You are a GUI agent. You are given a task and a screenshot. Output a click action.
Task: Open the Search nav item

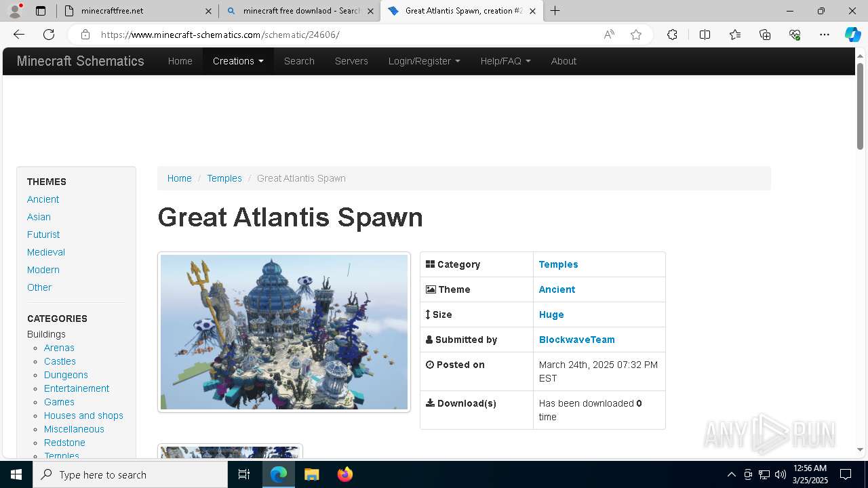[x=299, y=61]
